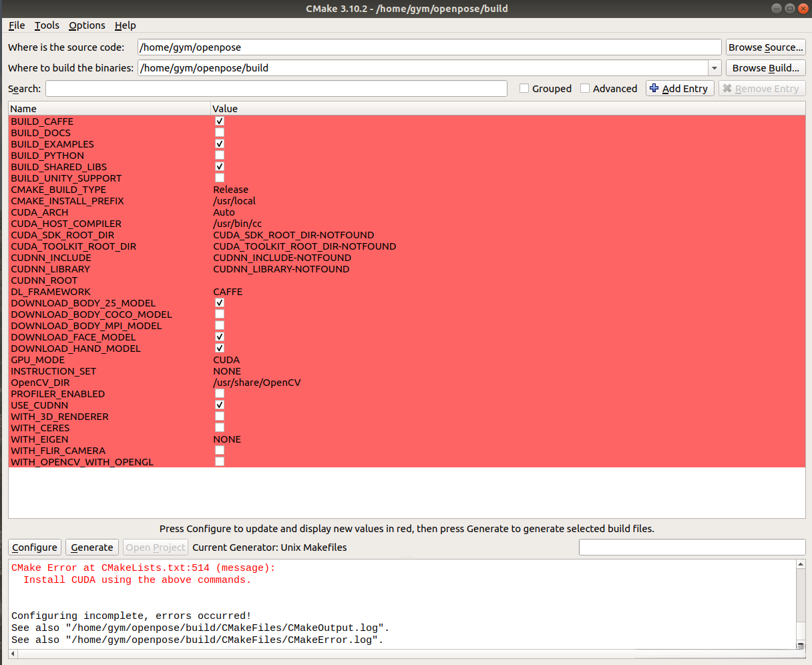This screenshot has height=665, width=812.
Task: Click output log scrollbar up arrow
Action: point(801,565)
